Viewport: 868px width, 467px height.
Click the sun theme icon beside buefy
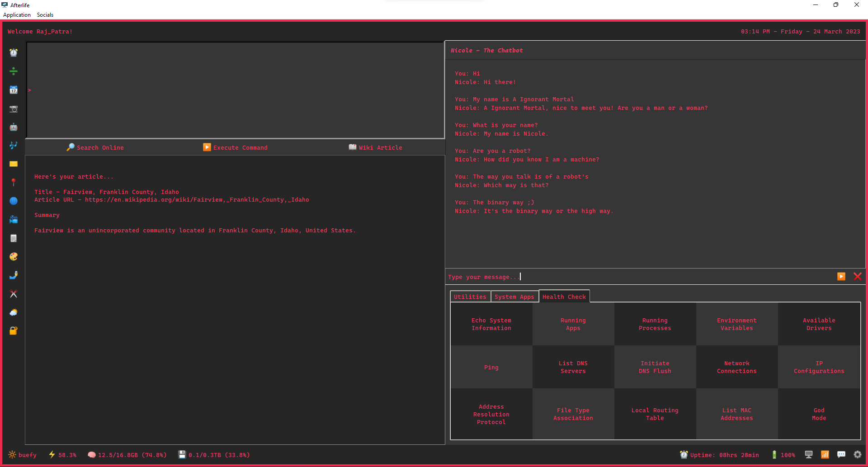pyautogui.click(x=12, y=454)
